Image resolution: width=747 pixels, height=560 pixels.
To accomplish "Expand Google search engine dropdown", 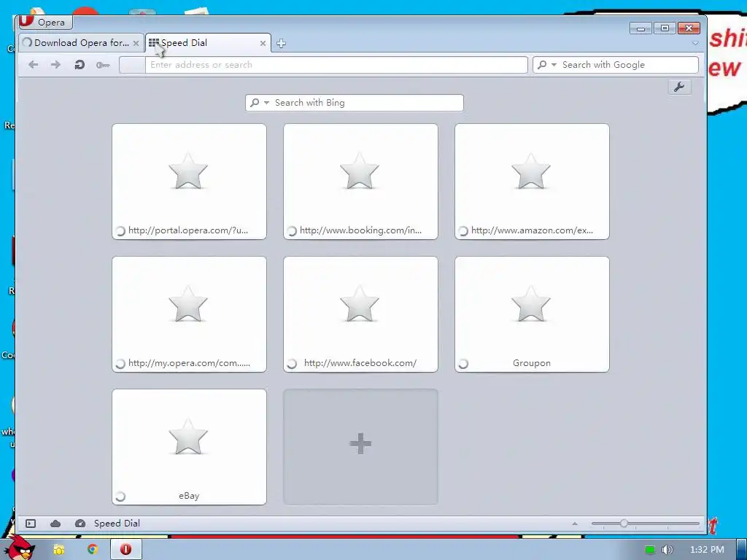I will [554, 65].
